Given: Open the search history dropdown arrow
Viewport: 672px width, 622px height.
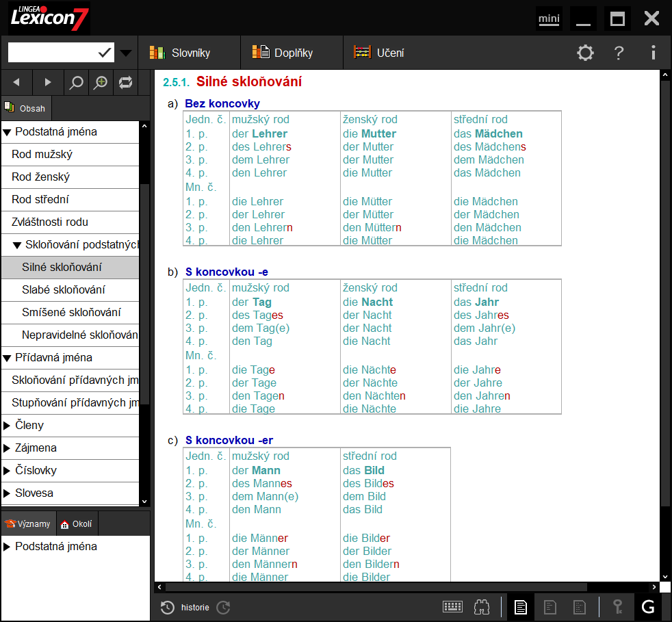Looking at the screenshot, I should click(126, 53).
